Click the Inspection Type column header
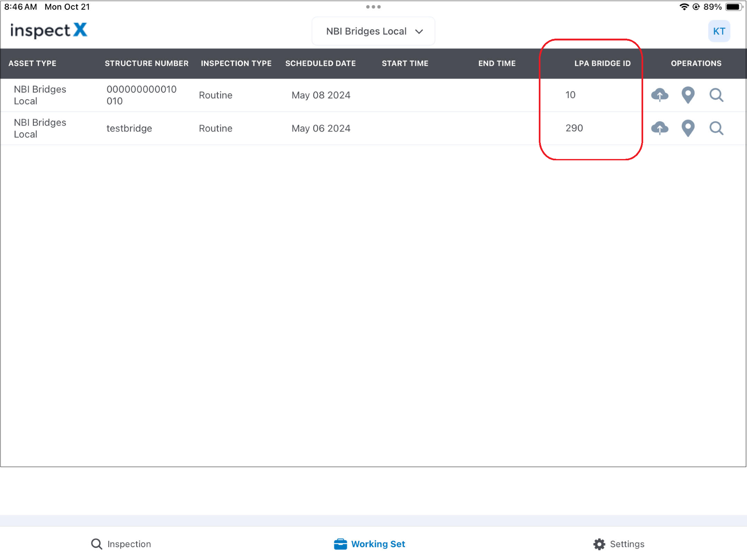 (x=236, y=63)
